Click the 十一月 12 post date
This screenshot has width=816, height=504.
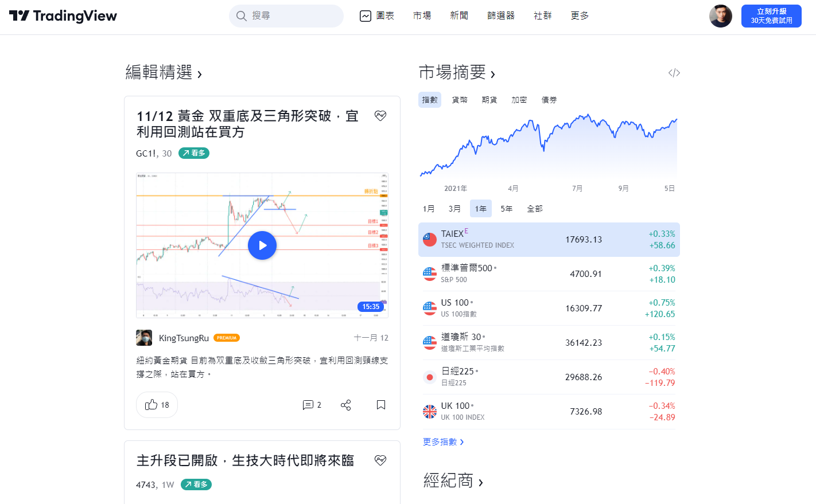click(x=371, y=338)
